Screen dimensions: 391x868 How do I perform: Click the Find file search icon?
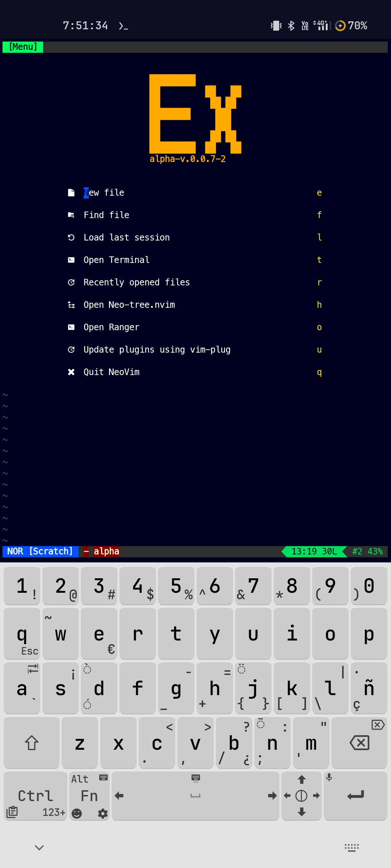click(71, 215)
